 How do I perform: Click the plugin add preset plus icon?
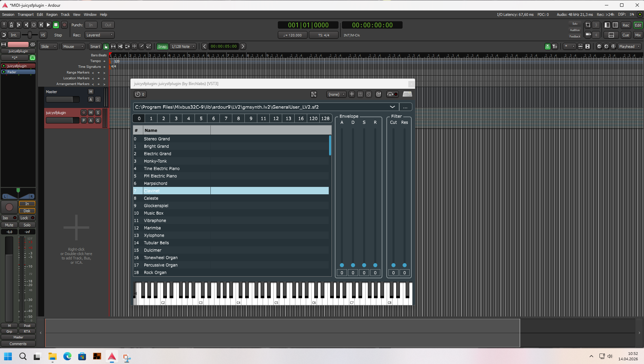352,94
